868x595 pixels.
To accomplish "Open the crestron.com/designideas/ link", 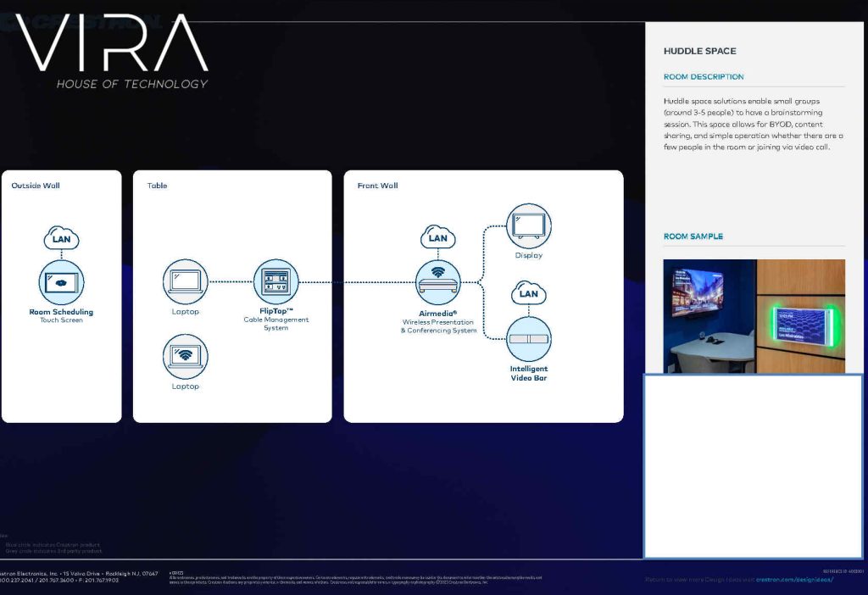I will [794, 580].
